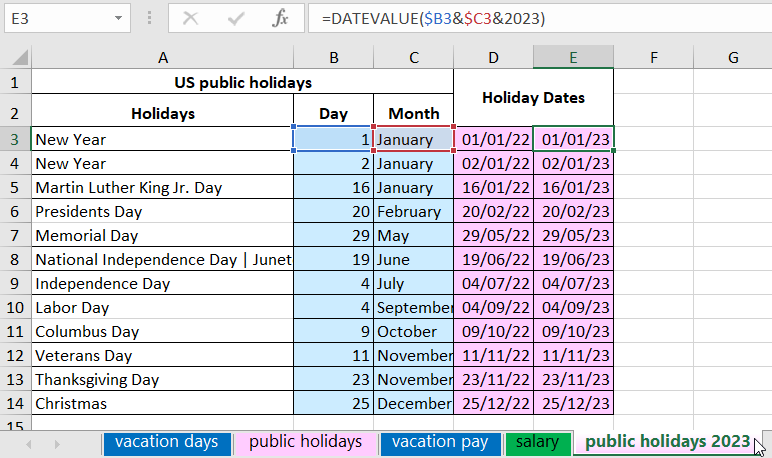Go to previous sheet with left tab arrow

(29, 444)
